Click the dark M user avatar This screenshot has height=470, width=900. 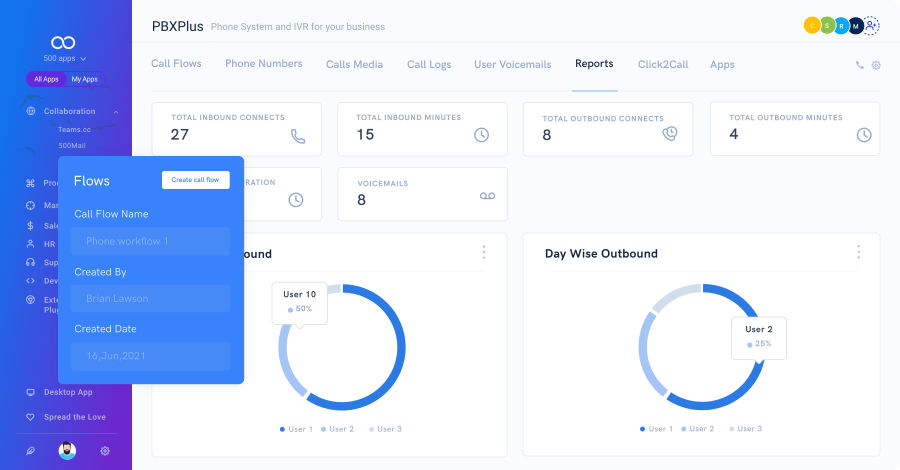point(856,26)
